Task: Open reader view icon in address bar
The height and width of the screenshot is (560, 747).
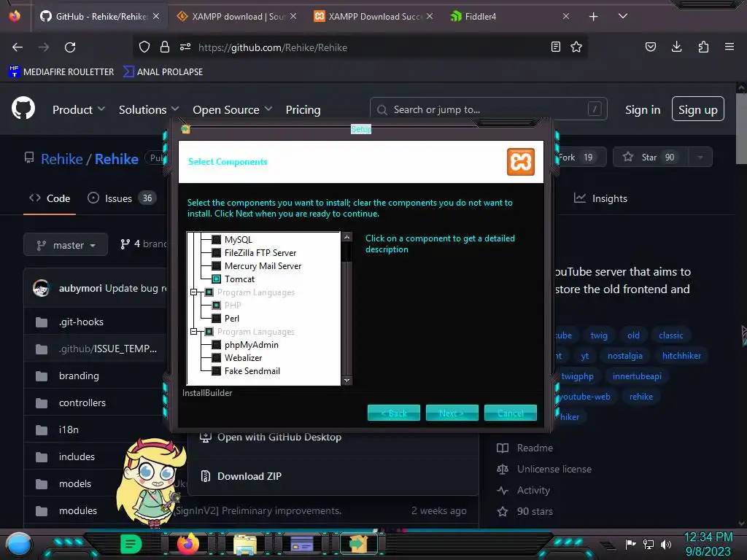Action: point(555,47)
